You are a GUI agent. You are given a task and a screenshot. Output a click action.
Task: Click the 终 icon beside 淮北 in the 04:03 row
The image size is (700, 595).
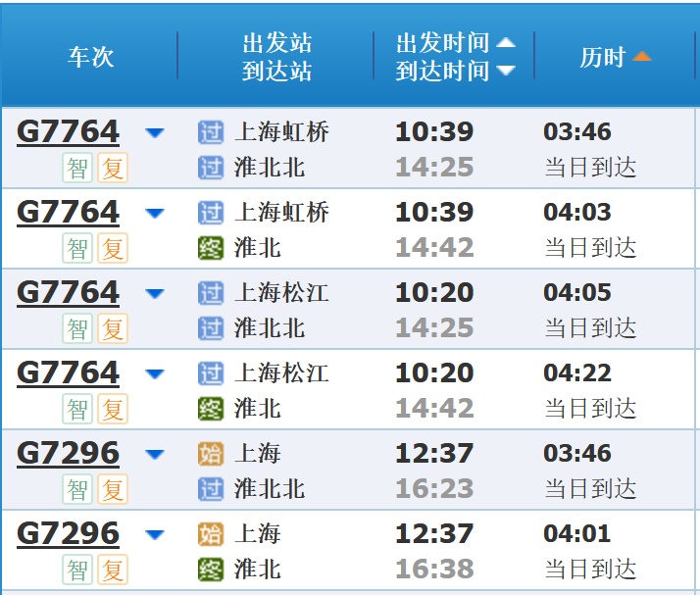pos(211,247)
